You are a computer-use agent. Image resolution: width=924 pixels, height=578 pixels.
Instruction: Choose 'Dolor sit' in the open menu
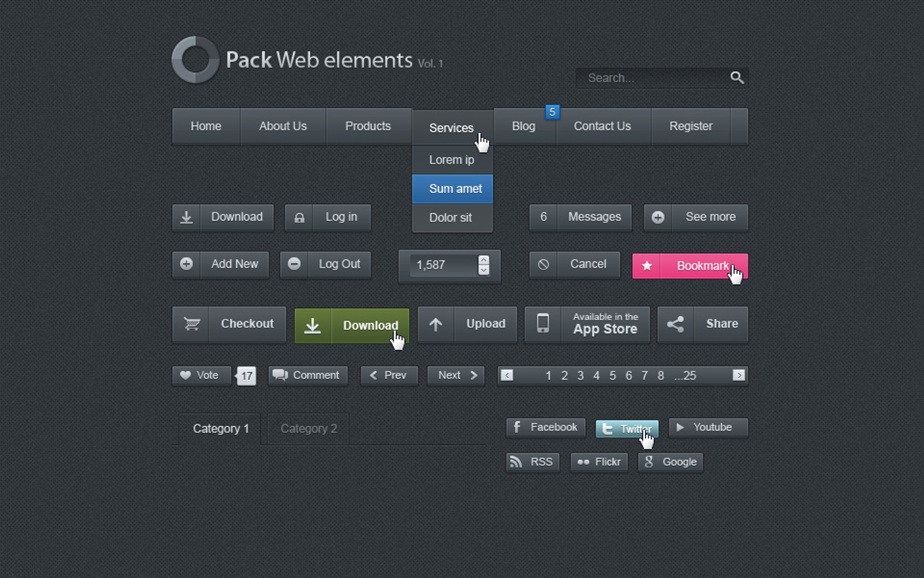point(450,217)
